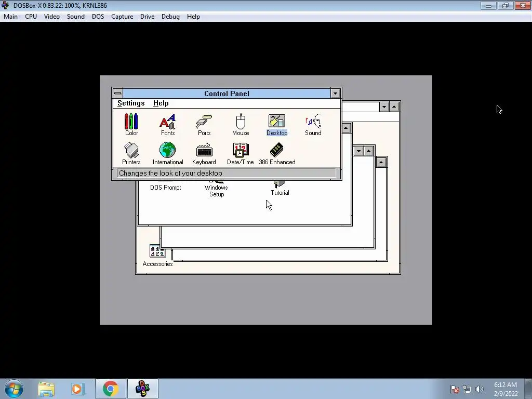
Task: Click the Control Panel title bar
Action: pos(227,94)
